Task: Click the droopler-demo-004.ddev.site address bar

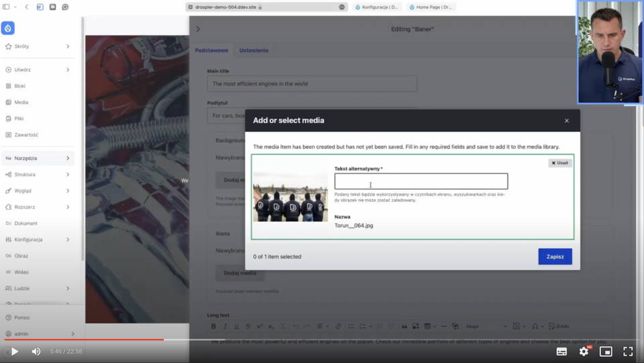Action: point(266,7)
